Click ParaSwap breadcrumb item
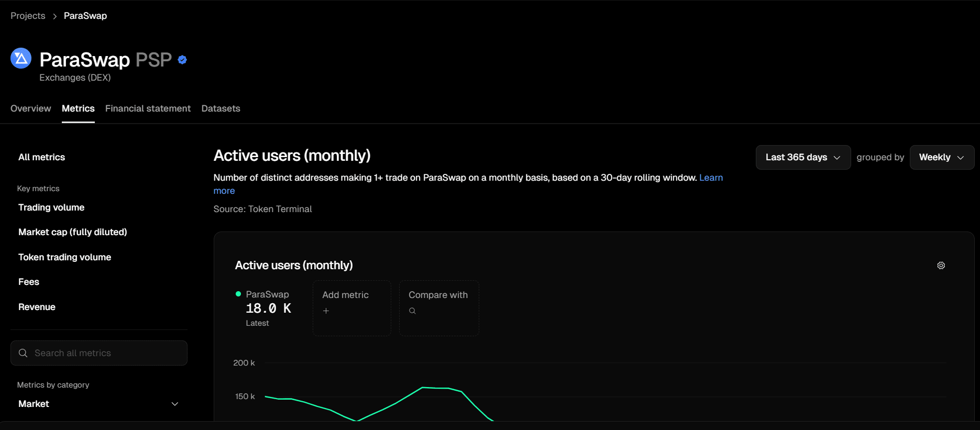Image resolution: width=980 pixels, height=430 pixels. (x=85, y=16)
